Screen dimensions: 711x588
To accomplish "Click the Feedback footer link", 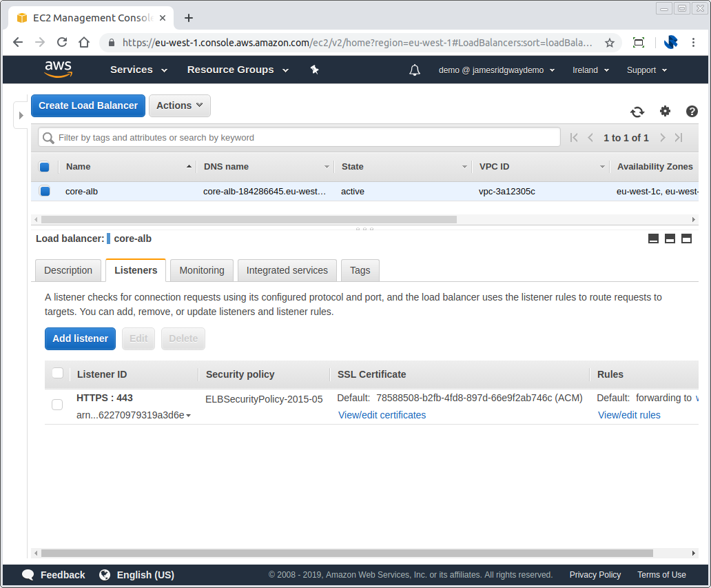I will 63,575.
